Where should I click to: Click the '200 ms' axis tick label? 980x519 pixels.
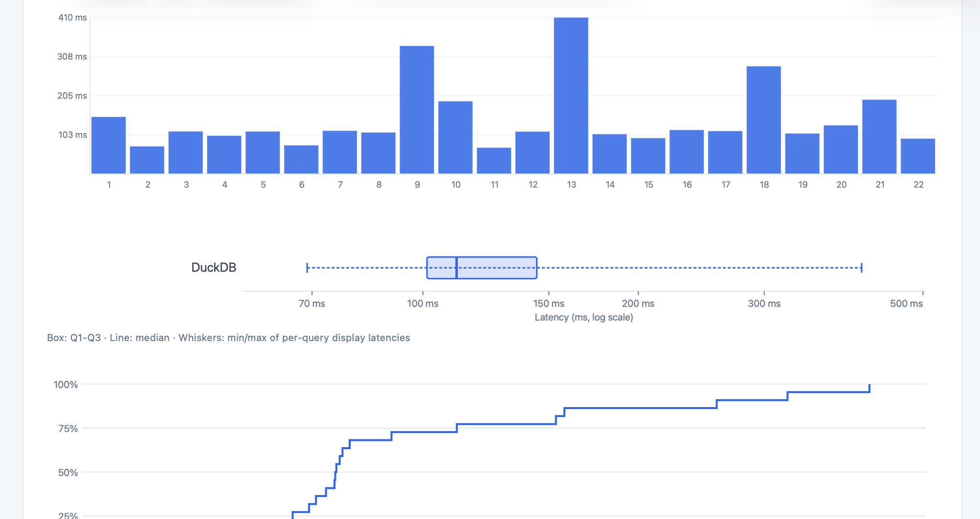(x=638, y=303)
